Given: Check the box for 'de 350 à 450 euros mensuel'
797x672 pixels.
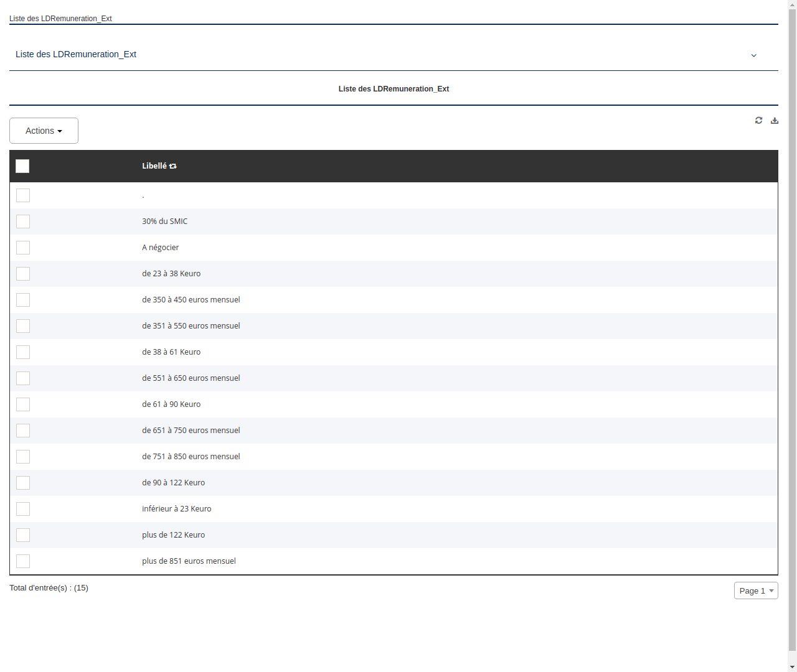Looking at the screenshot, I should [x=23, y=300].
